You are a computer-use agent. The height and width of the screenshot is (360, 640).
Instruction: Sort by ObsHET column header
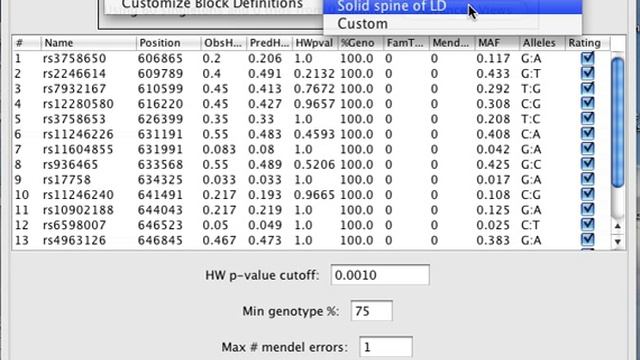[x=224, y=43]
